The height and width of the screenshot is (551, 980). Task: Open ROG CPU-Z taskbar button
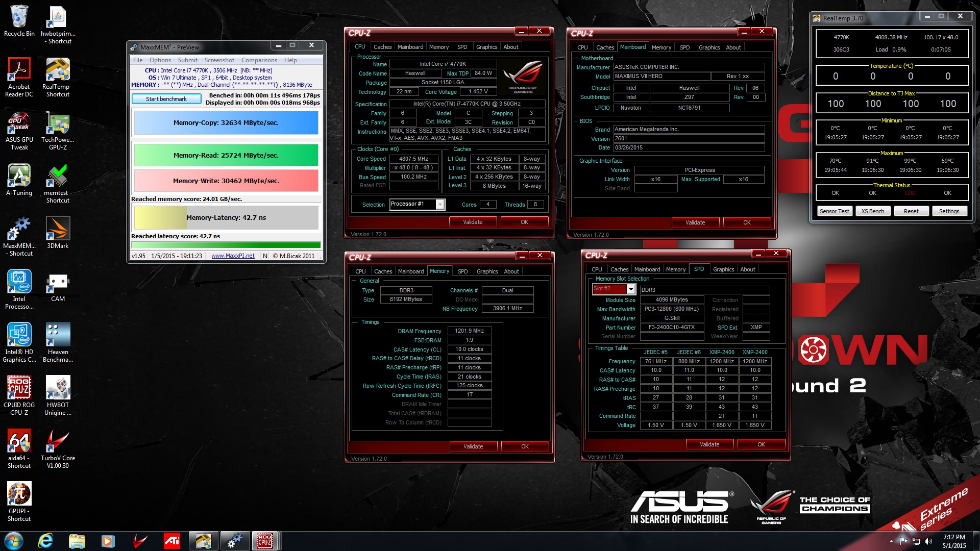point(265,541)
